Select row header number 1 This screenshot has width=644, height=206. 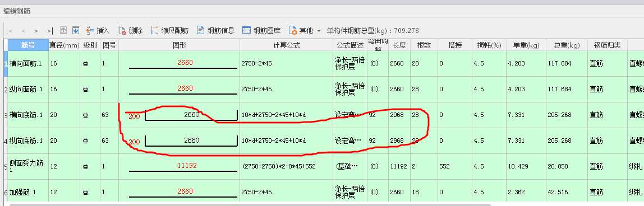(x=6, y=63)
